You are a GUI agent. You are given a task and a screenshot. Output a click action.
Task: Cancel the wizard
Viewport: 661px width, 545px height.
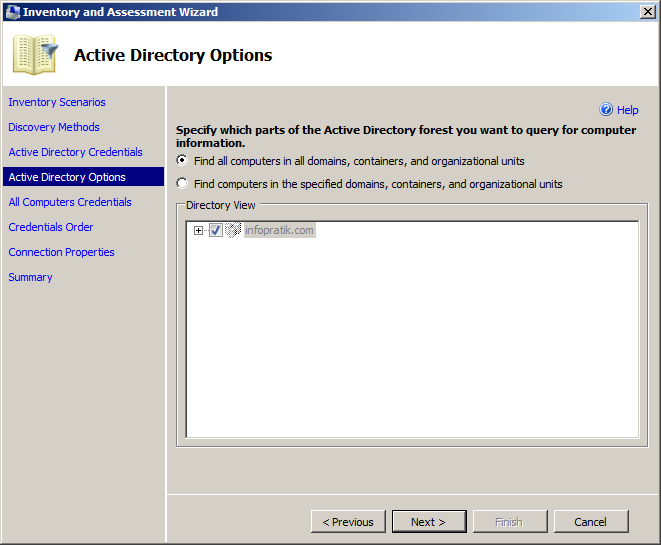point(591,522)
